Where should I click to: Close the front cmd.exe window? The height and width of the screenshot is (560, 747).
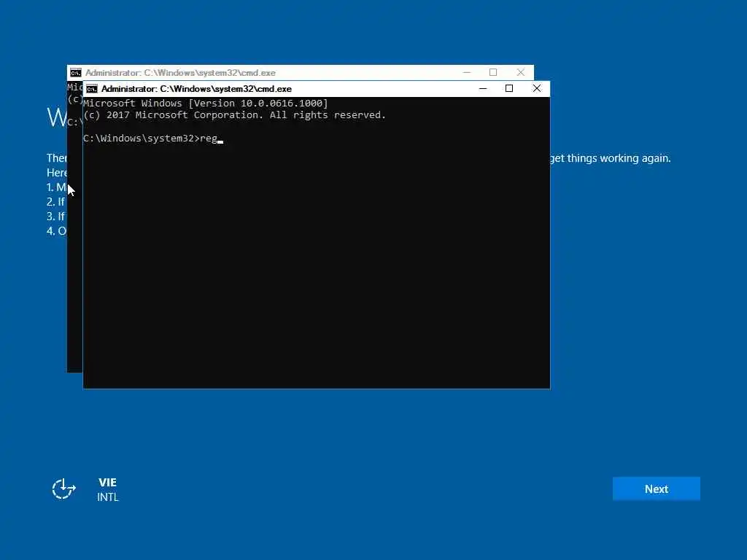pos(536,88)
